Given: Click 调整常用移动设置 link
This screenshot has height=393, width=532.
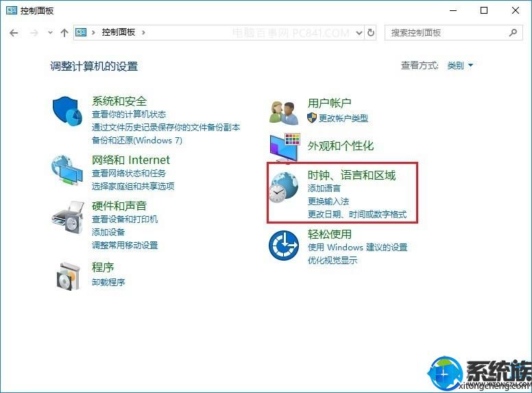Looking at the screenshot, I should (x=125, y=245).
